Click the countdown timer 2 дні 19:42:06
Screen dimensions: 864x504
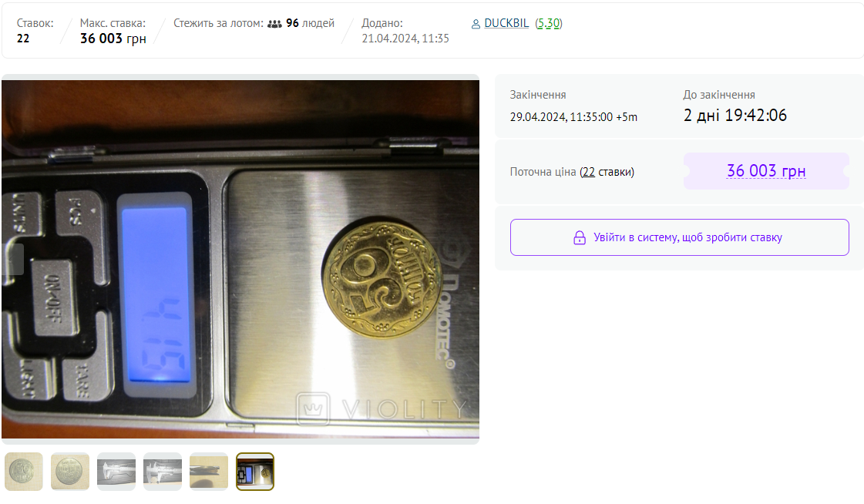pyautogui.click(x=735, y=115)
